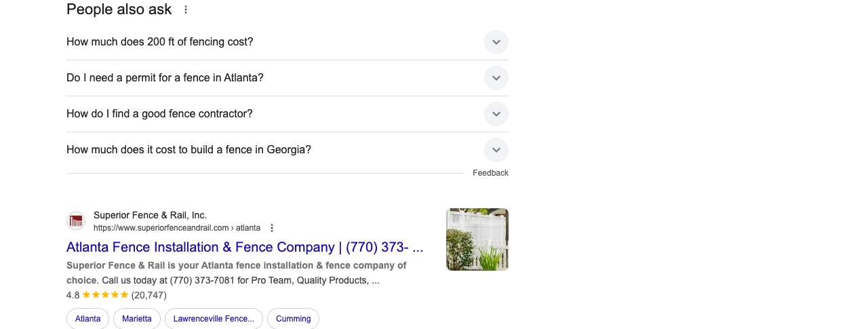
Task: Click the People also ask heading
Action: 119,9
